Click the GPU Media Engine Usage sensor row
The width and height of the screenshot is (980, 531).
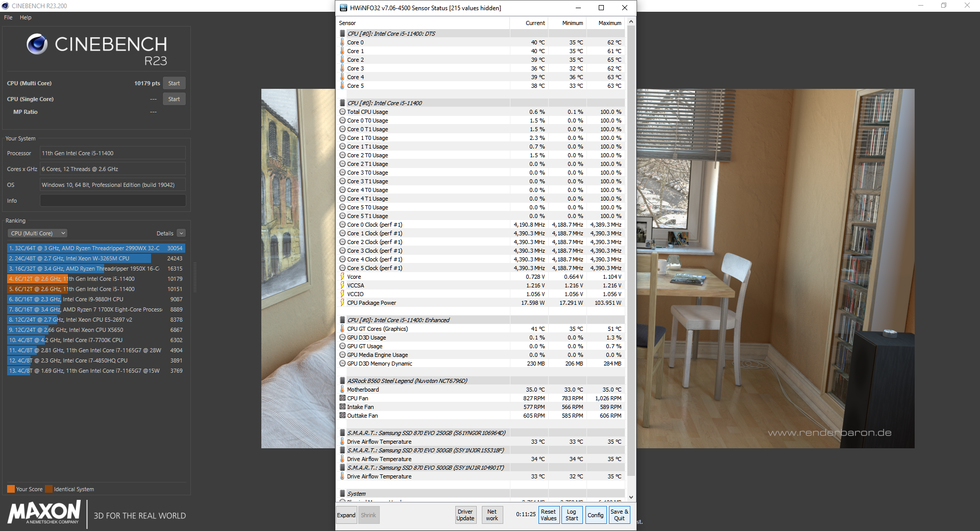click(x=481, y=355)
